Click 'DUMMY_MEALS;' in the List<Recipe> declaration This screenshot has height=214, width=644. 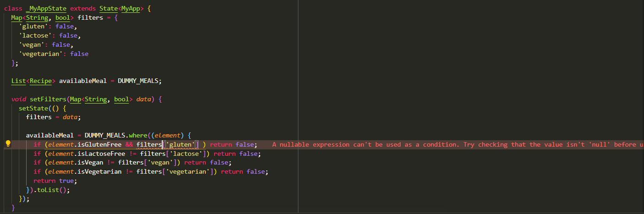(140, 81)
